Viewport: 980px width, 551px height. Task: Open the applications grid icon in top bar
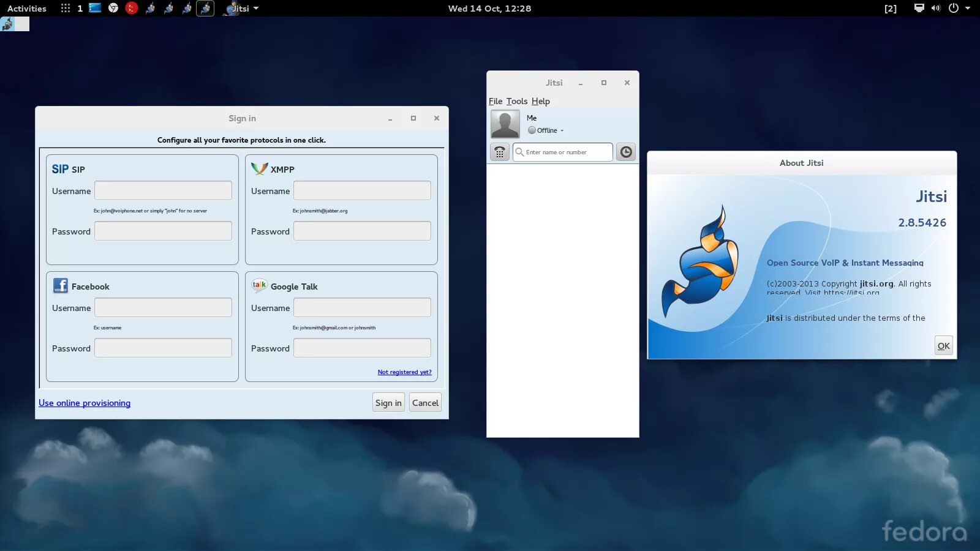[x=66, y=8]
